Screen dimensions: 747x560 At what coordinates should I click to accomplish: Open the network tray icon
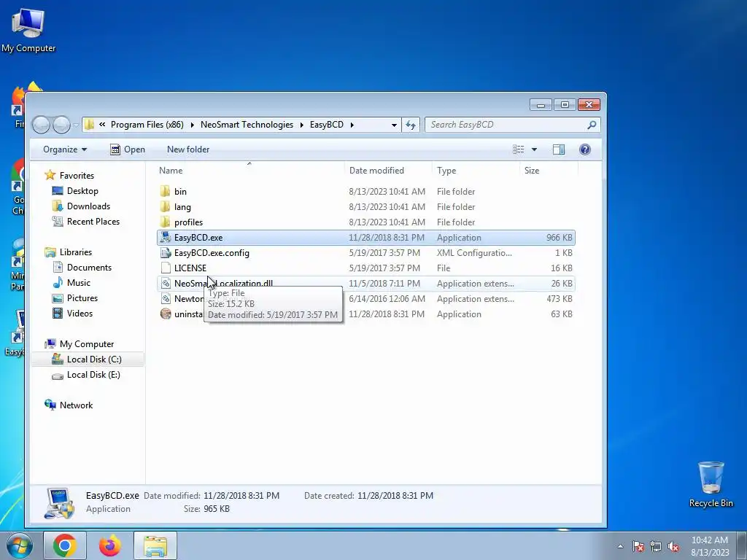coord(656,546)
